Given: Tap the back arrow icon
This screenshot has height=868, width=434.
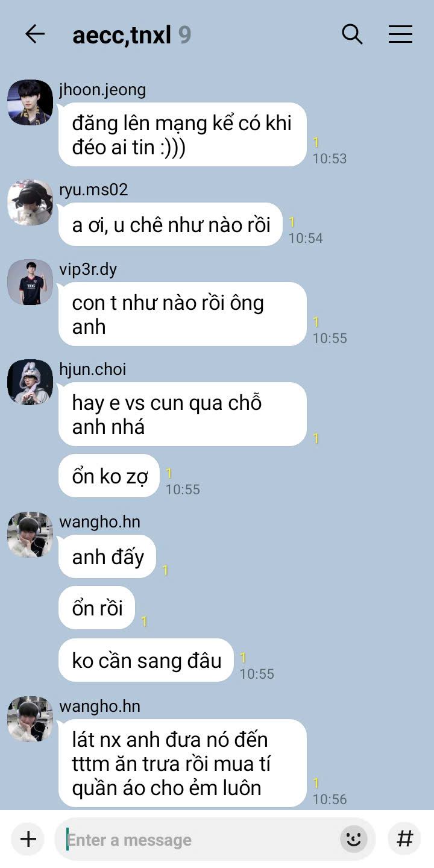Looking at the screenshot, I should tap(35, 34).
